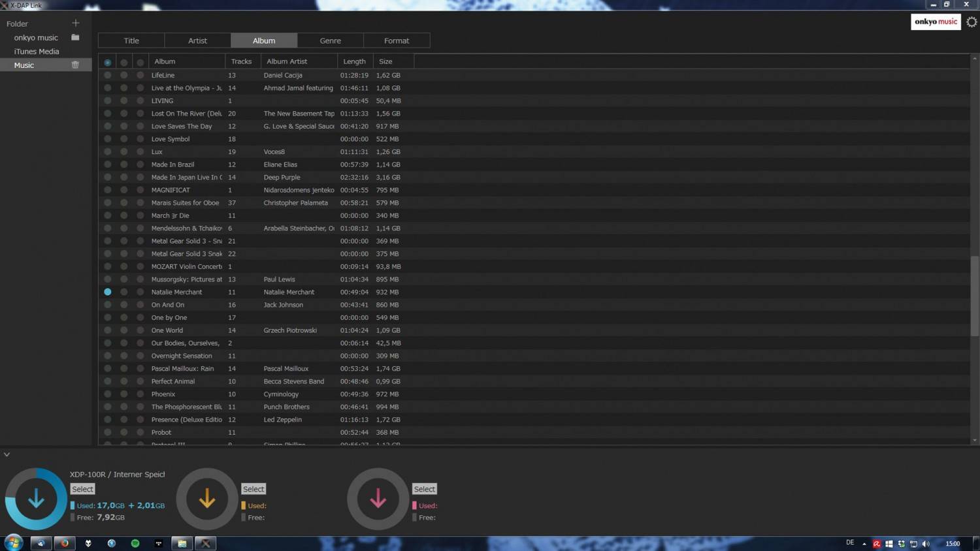Image resolution: width=980 pixels, height=551 pixels.
Task: Sort by Size column header
Action: pyautogui.click(x=393, y=61)
